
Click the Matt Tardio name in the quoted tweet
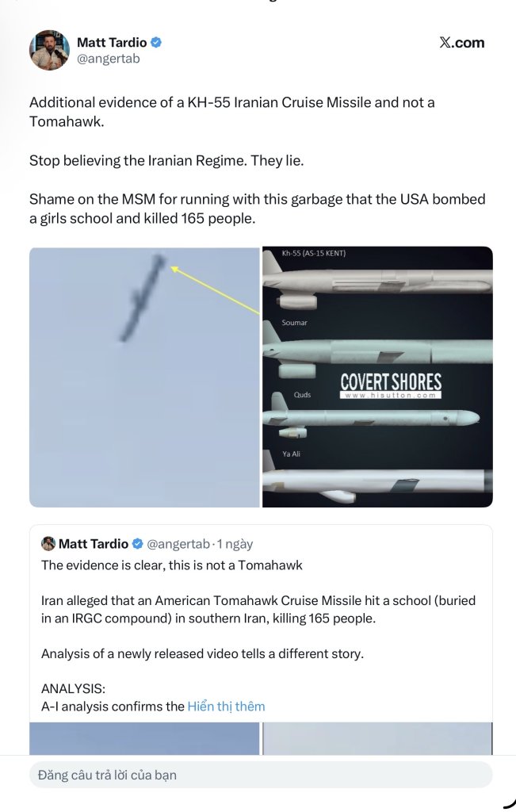(94, 544)
